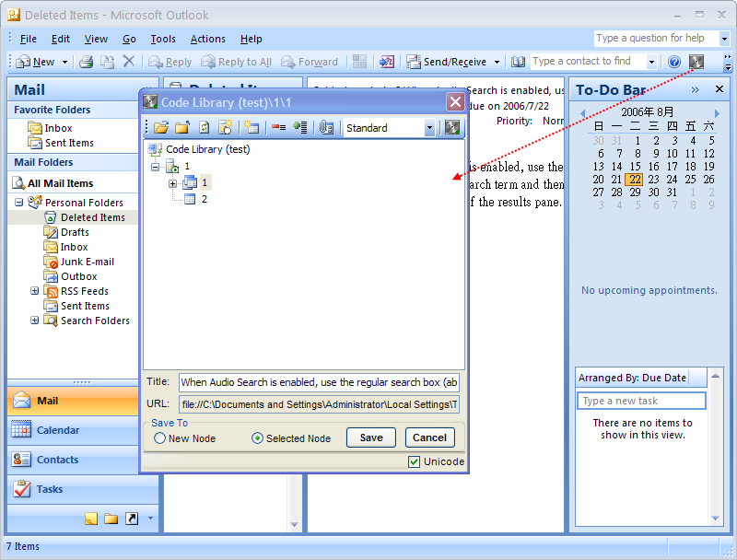Select date 22 in the calendar
Screen dimensions: 737x560
635,180
